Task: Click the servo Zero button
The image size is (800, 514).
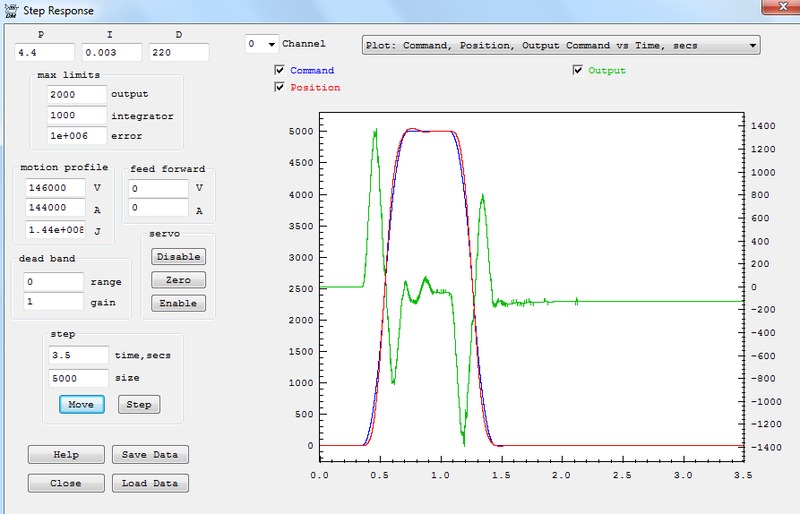Action: (x=178, y=280)
